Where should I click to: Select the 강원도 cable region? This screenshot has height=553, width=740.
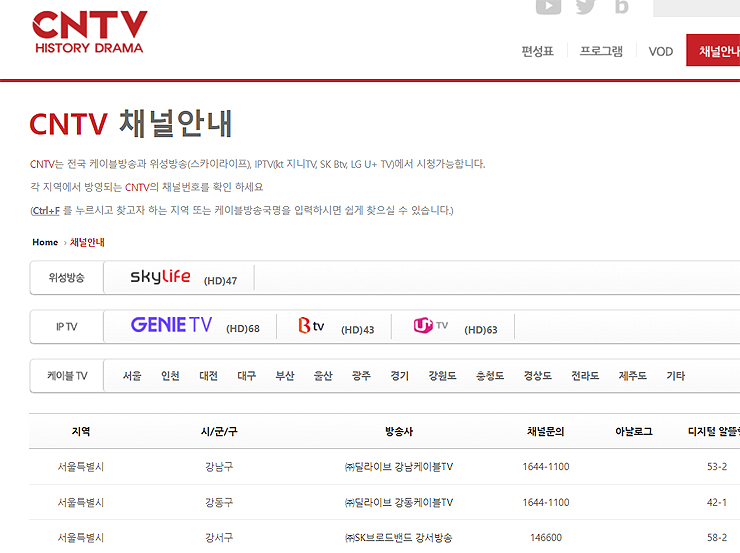(x=443, y=376)
